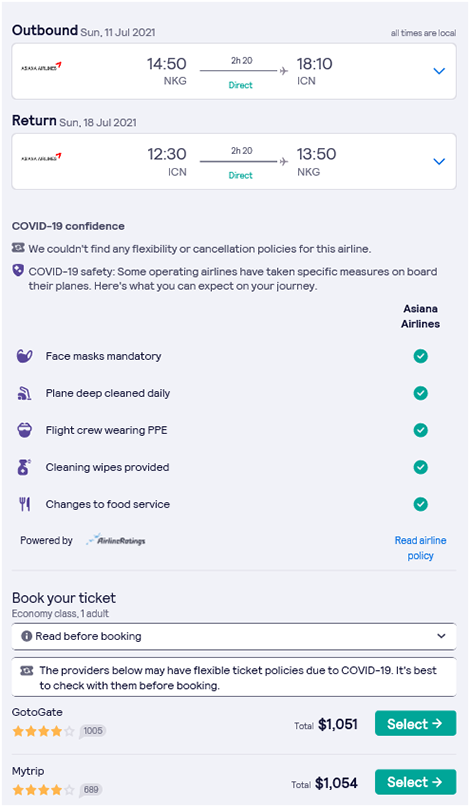The image size is (470, 807).
Task: Click the food service fork and knife icon
Action: click(25, 504)
